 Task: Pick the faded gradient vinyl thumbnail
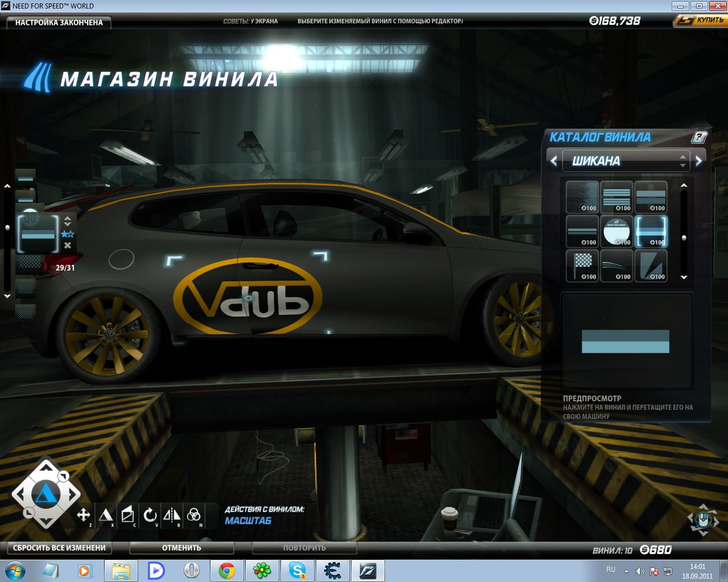pyautogui.click(x=582, y=197)
